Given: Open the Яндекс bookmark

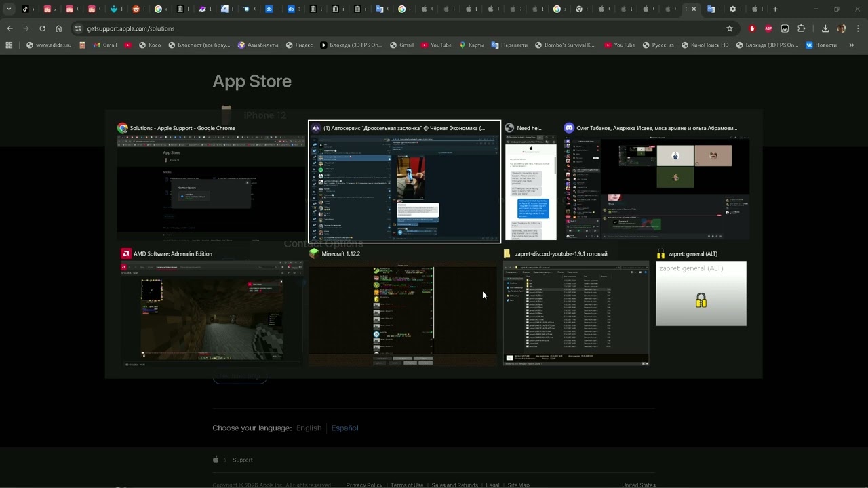Looking at the screenshot, I should pyautogui.click(x=299, y=45).
